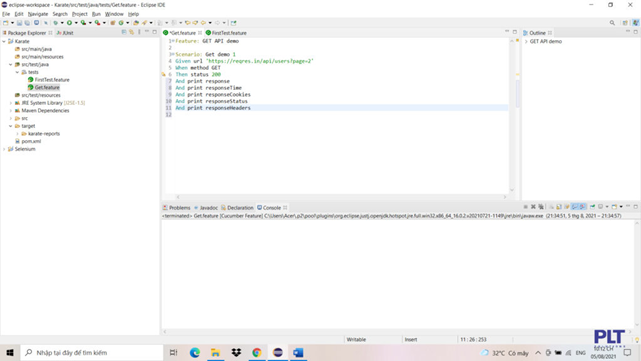Click the Pin Editor toolbar icon
This screenshot has height=361, width=641.
(233, 23)
